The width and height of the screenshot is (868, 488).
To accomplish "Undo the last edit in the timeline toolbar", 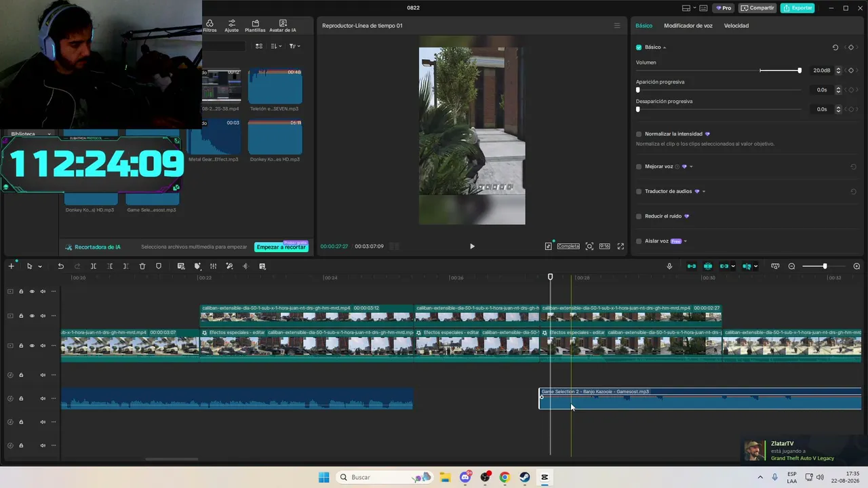I will (x=60, y=266).
